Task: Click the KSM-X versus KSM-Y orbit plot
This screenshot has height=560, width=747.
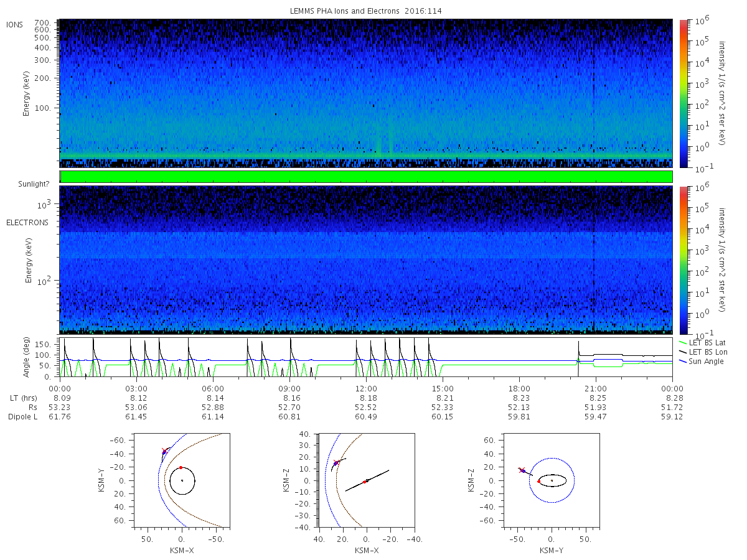Action: pyautogui.click(x=182, y=480)
